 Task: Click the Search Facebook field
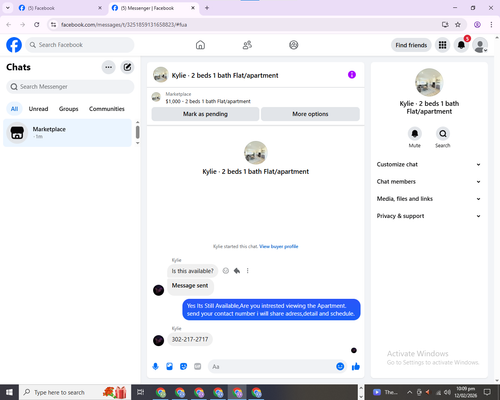[80, 45]
